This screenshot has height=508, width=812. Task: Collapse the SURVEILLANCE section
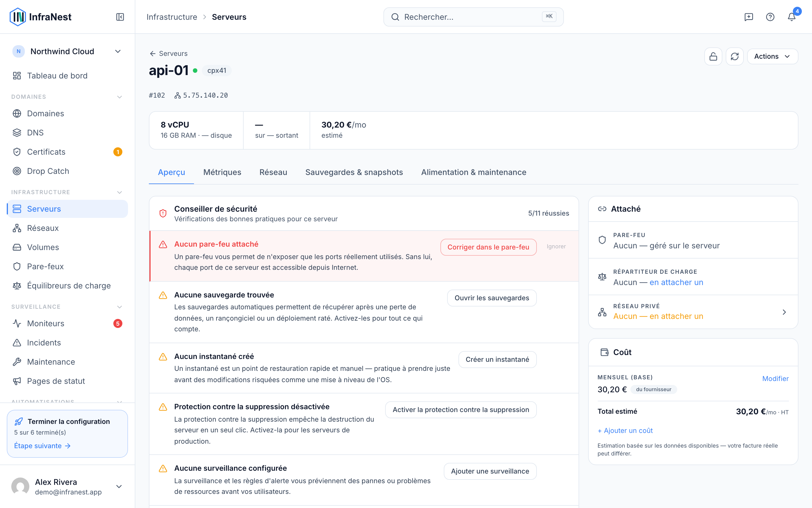coord(120,307)
